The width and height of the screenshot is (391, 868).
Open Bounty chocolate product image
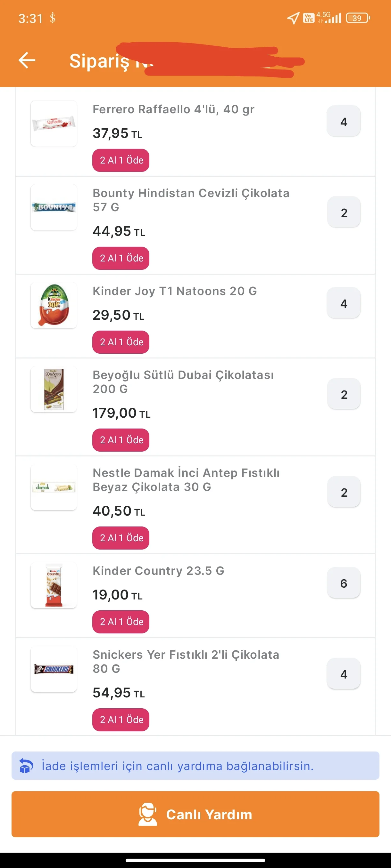tap(54, 207)
